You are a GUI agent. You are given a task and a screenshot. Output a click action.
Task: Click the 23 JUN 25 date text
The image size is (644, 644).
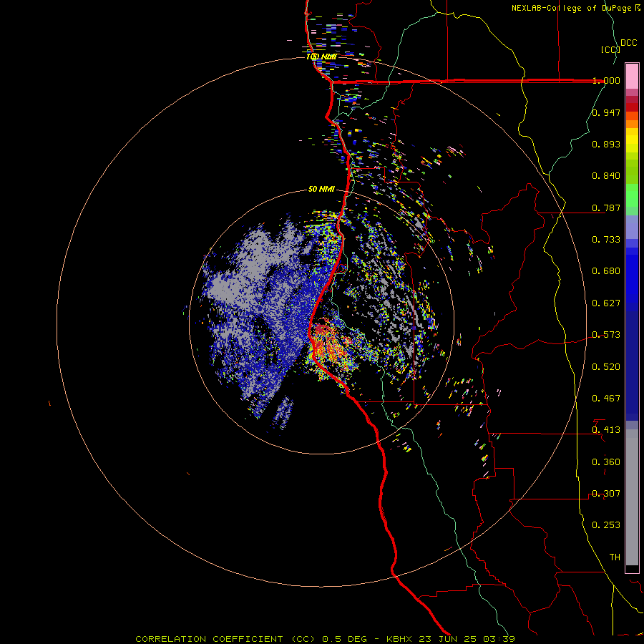[x=447, y=639]
